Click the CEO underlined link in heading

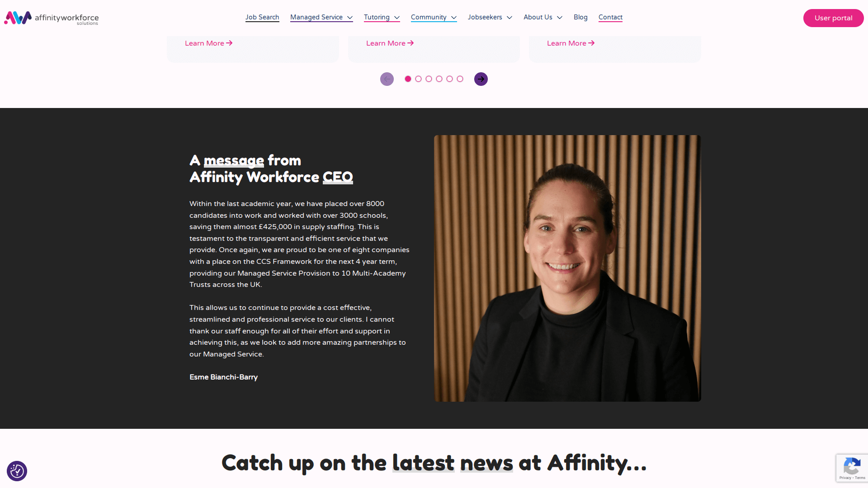(337, 177)
